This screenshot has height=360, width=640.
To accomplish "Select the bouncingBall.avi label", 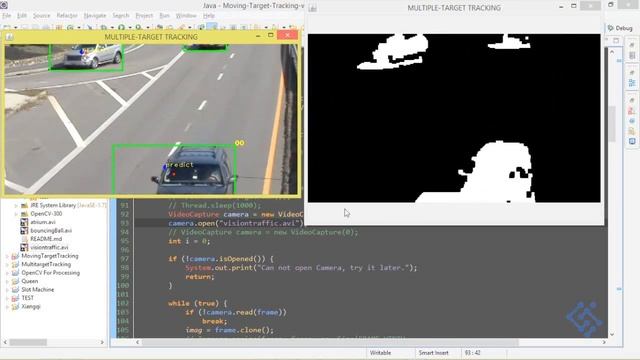I will point(51,231).
